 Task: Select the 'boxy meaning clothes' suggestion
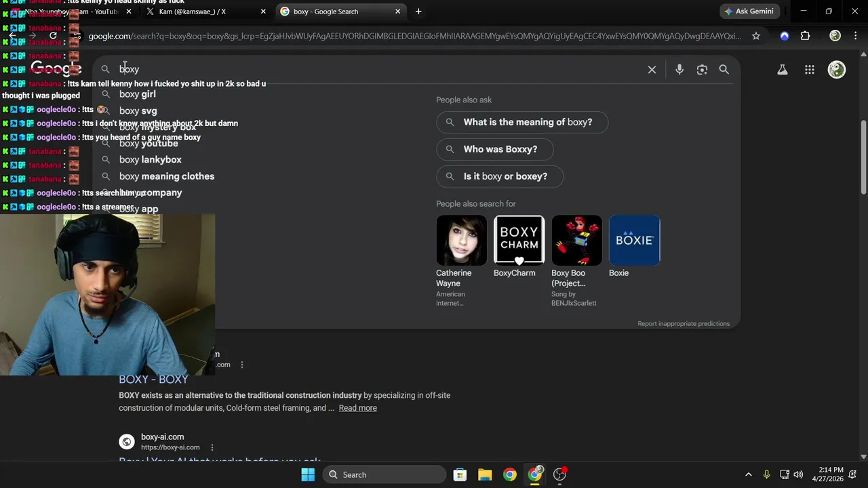(x=167, y=176)
